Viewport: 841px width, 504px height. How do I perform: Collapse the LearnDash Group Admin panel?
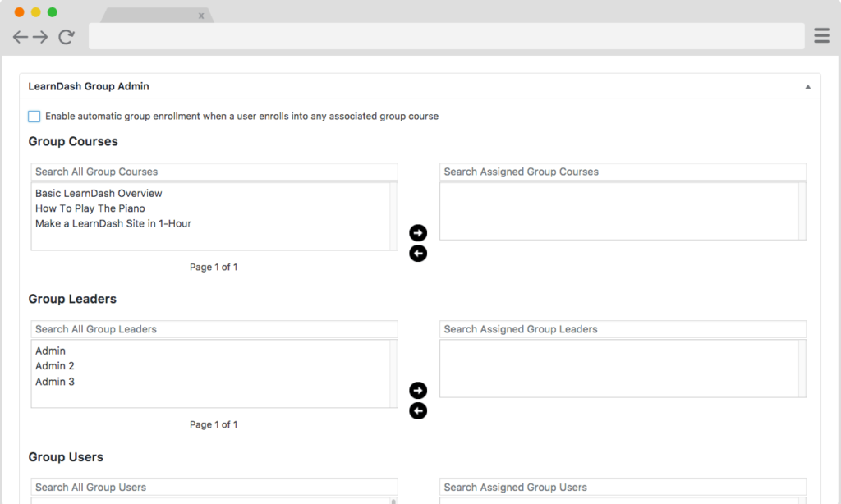pos(807,87)
